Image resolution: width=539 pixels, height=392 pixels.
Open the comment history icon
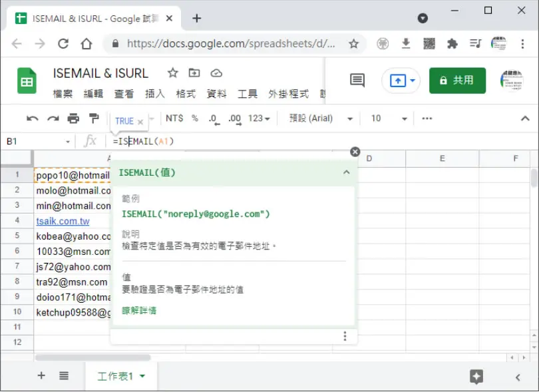(357, 80)
